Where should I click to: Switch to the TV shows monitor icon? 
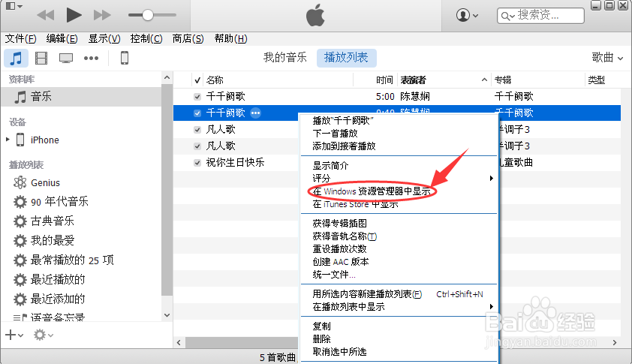pos(66,58)
